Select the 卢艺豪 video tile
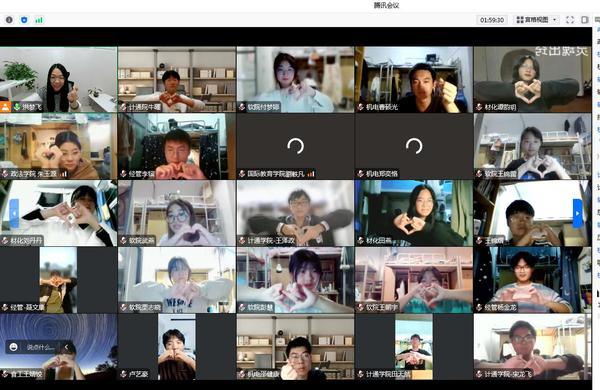 (x=176, y=347)
